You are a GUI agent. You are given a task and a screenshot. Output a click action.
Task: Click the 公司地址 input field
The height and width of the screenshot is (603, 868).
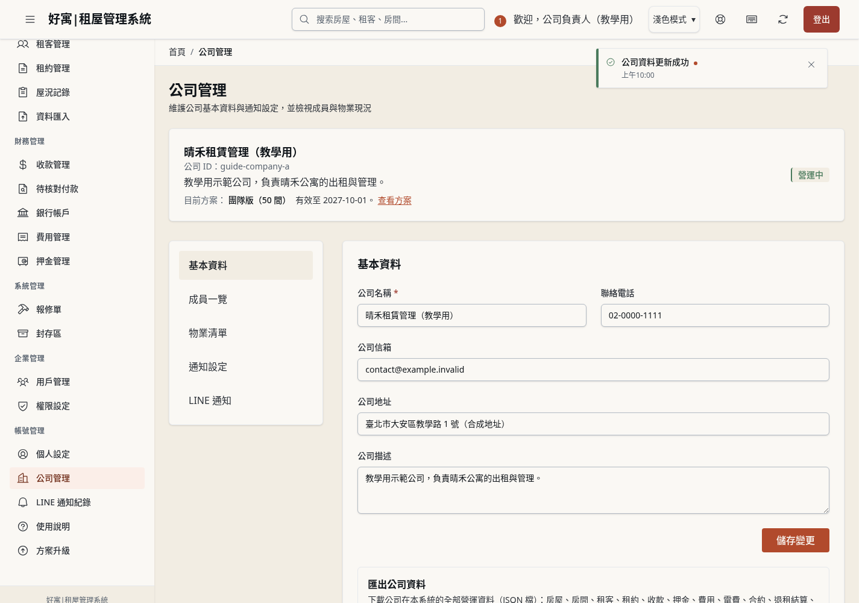(x=593, y=424)
